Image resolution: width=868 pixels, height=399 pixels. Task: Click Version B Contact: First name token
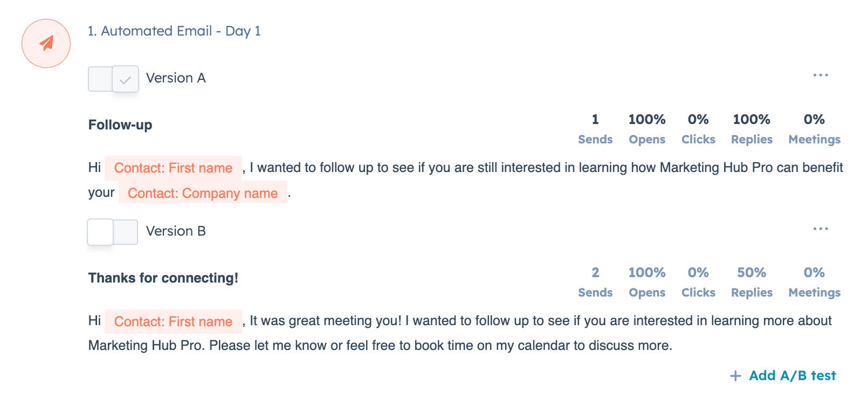(173, 321)
